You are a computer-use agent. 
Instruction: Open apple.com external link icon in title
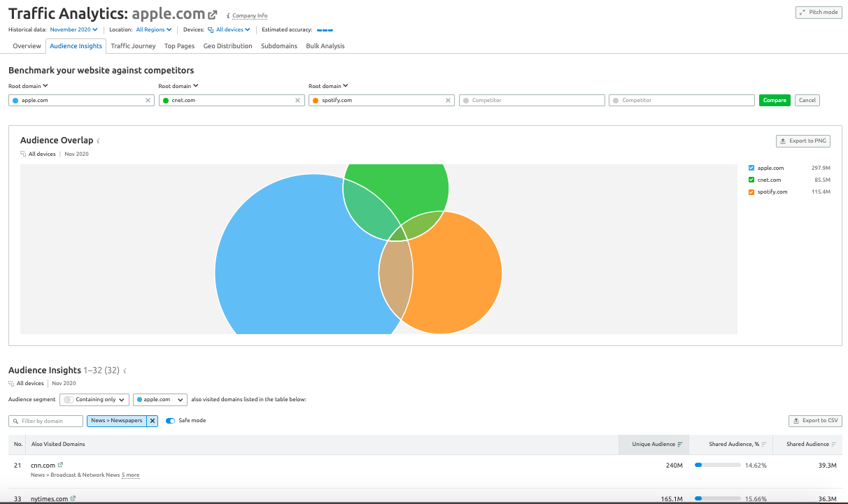click(x=213, y=15)
